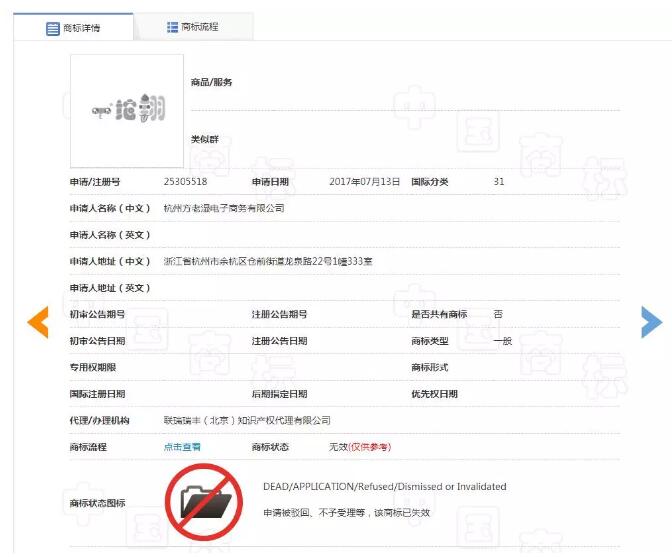Screen dimensions: 672x557
Task: Click the flow icon beside 商标流程 tab
Action: click(x=172, y=27)
